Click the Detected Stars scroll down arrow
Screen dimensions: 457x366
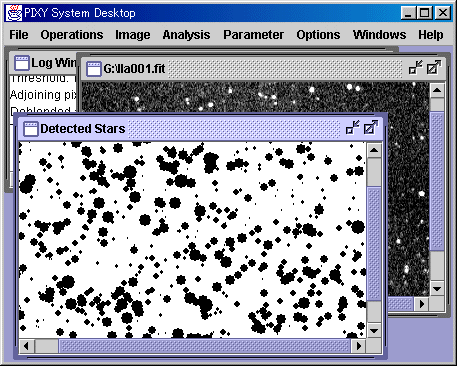tap(374, 330)
